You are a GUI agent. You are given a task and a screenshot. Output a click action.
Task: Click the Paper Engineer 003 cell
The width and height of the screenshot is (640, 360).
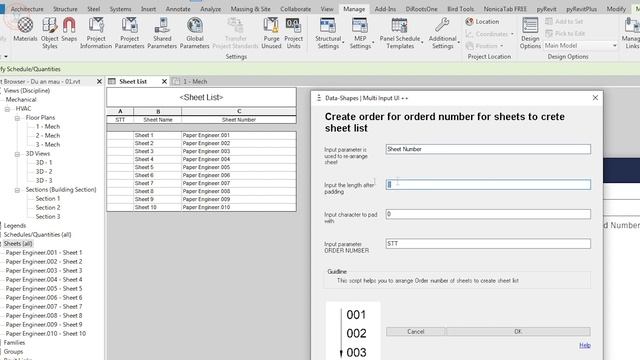239,151
